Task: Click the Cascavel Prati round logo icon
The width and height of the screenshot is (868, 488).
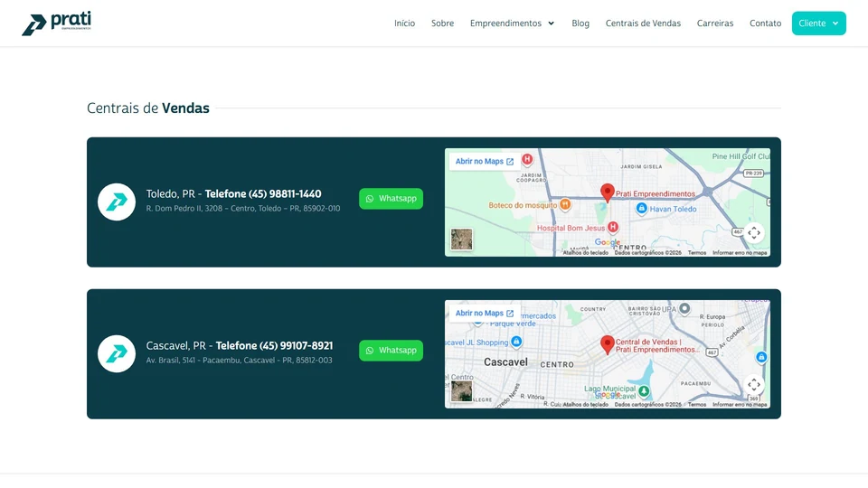Action: pos(117,353)
